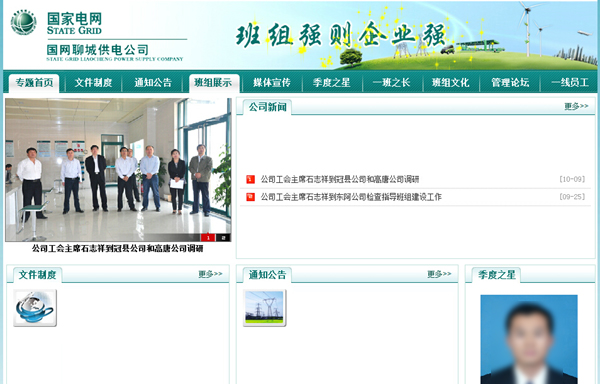
Task: Open the power tower image under 通知公告
Action: tap(264, 308)
